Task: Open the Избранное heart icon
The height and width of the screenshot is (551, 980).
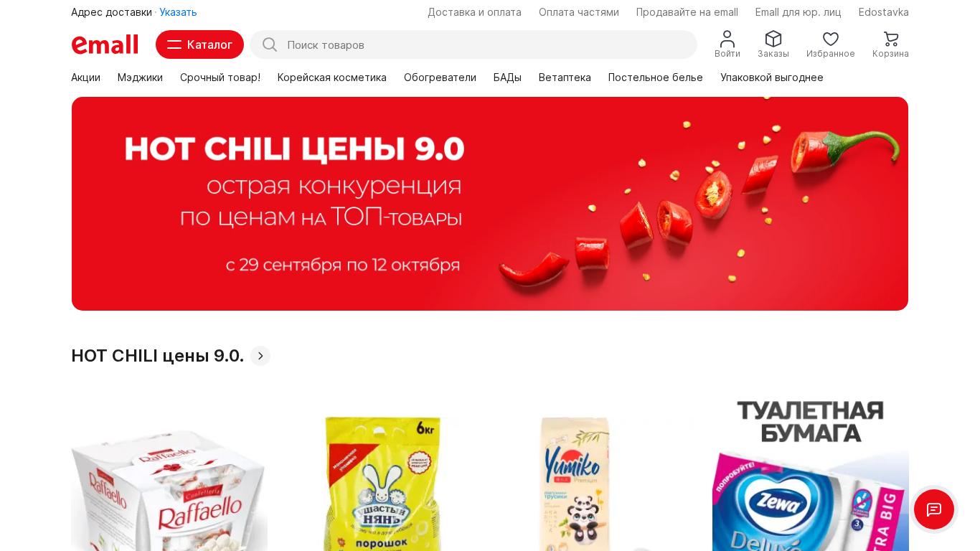Action: pyautogui.click(x=830, y=39)
